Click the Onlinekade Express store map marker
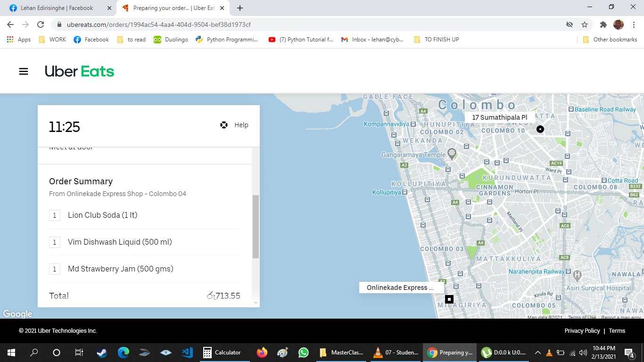 [x=449, y=299]
